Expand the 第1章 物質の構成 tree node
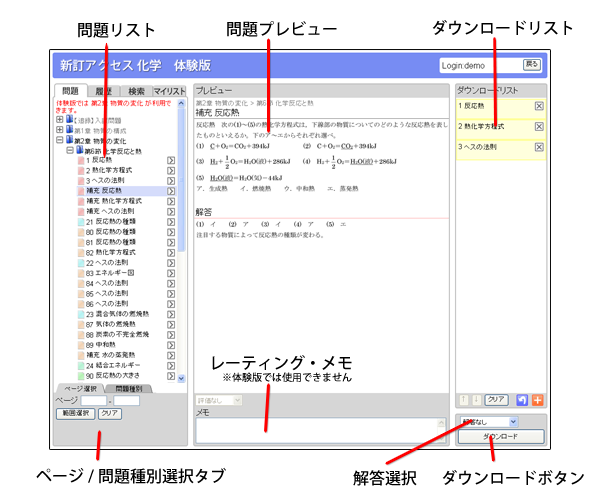Screen dimensions: 600x500 [x=60, y=130]
